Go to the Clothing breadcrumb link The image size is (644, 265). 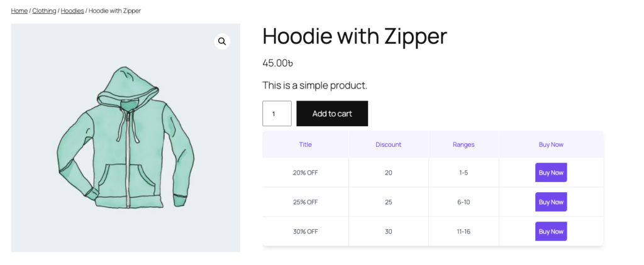tap(44, 11)
